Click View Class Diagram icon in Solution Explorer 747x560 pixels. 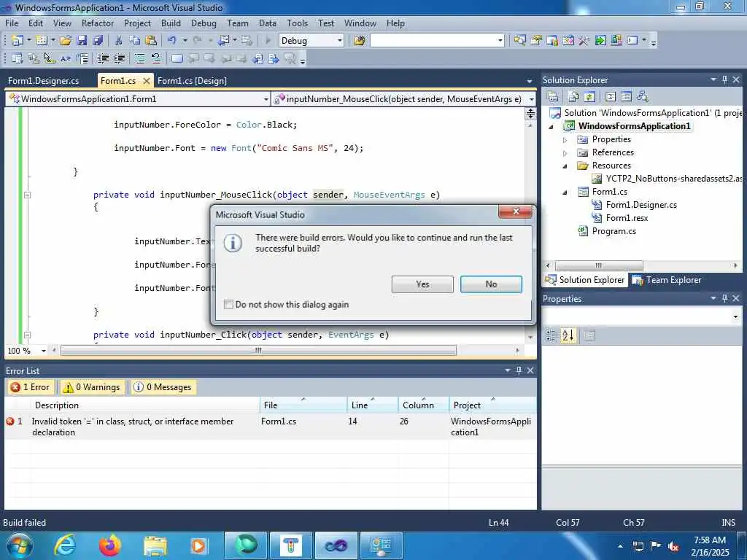[643, 97]
